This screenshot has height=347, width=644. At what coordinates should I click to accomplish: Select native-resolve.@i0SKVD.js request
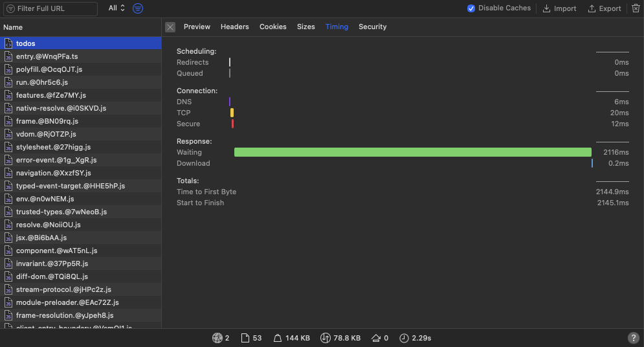[80, 108]
